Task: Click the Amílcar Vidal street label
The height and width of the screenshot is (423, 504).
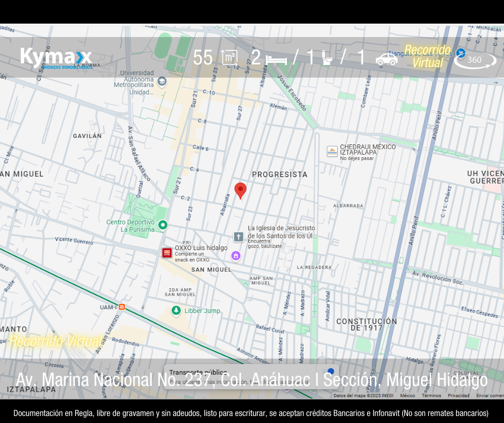Action: pyautogui.click(x=328, y=306)
